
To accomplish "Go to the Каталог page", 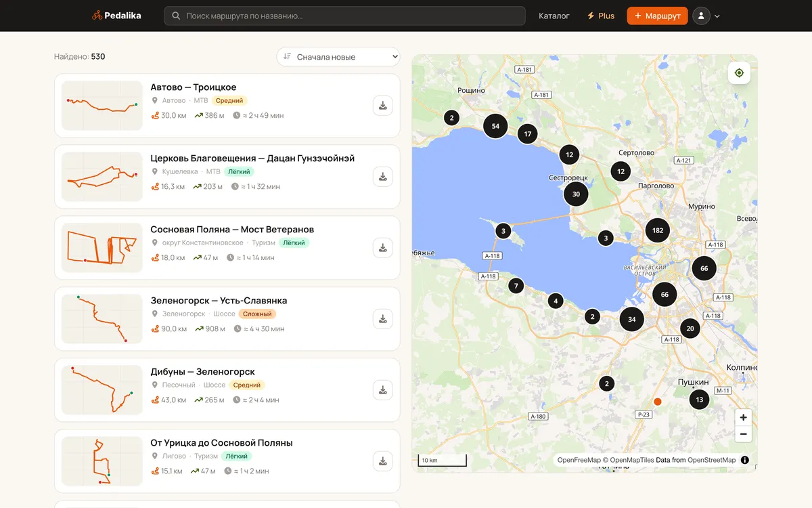I will click(554, 16).
